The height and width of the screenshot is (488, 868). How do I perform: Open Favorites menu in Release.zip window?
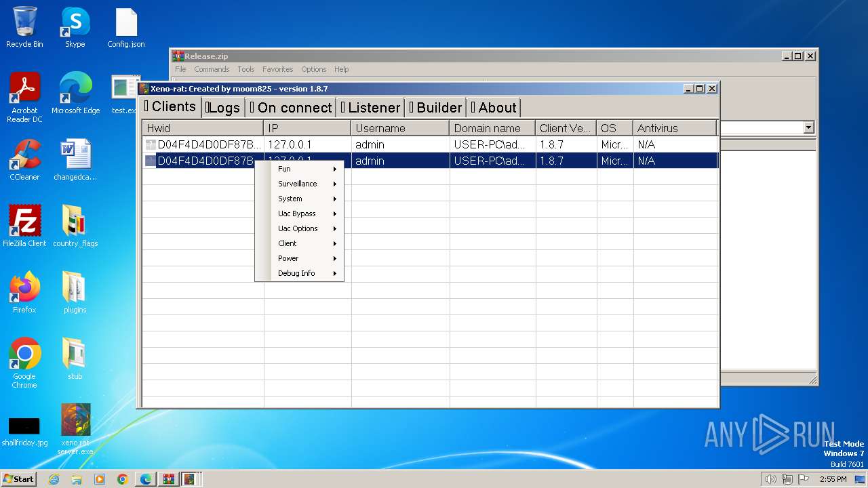[x=278, y=69]
